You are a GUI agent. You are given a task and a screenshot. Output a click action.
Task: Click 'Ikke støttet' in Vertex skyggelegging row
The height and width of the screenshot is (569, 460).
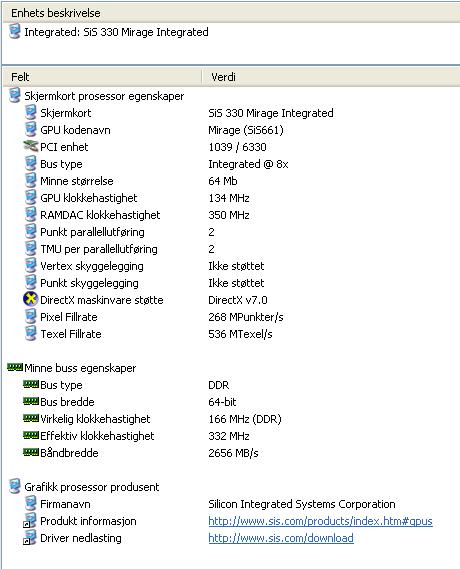(x=236, y=266)
